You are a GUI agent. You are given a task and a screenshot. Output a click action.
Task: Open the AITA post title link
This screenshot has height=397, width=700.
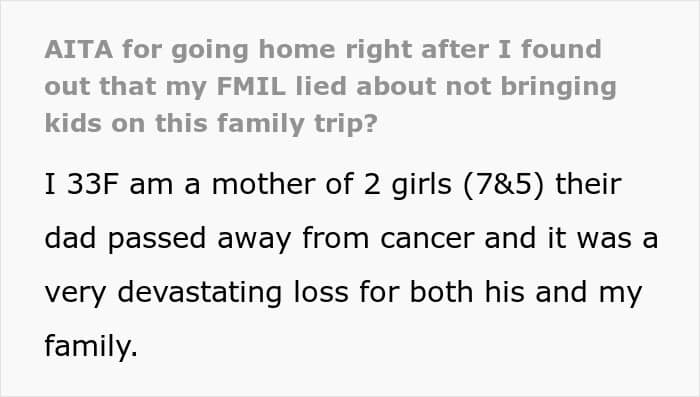330,86
